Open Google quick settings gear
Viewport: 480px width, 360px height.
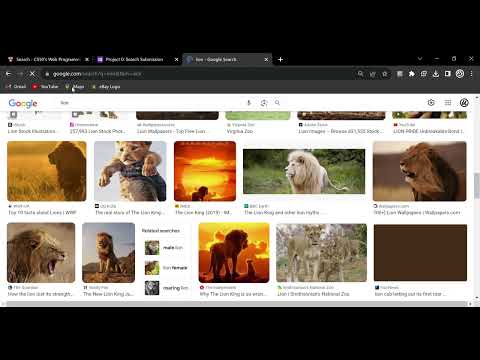(431, 103)
